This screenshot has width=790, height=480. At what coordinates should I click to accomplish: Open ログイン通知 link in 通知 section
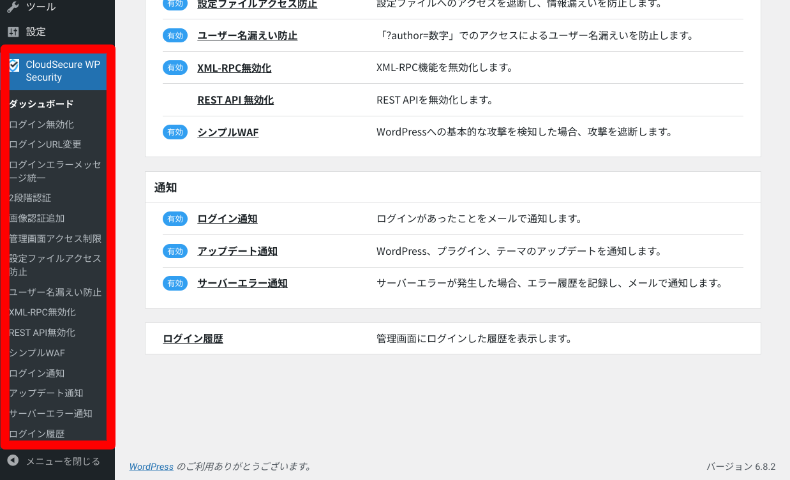pyautogui.click(x=227, y=219)
